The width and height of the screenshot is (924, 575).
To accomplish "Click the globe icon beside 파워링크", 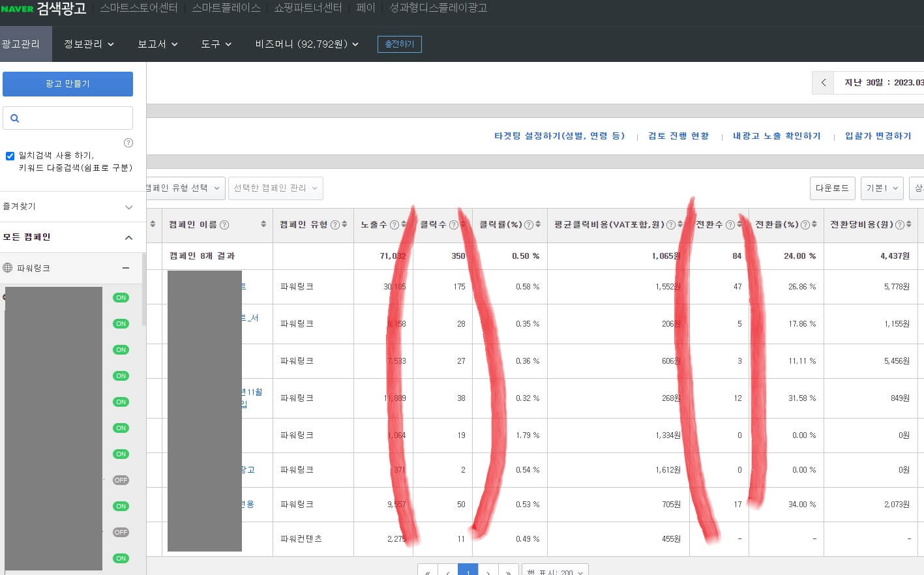I will coord(7,268).
